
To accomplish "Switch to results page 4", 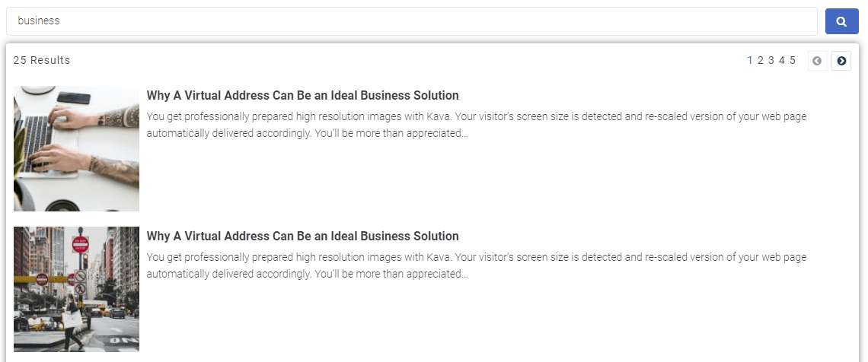I will pyautogui.click(x=782, y=60).
